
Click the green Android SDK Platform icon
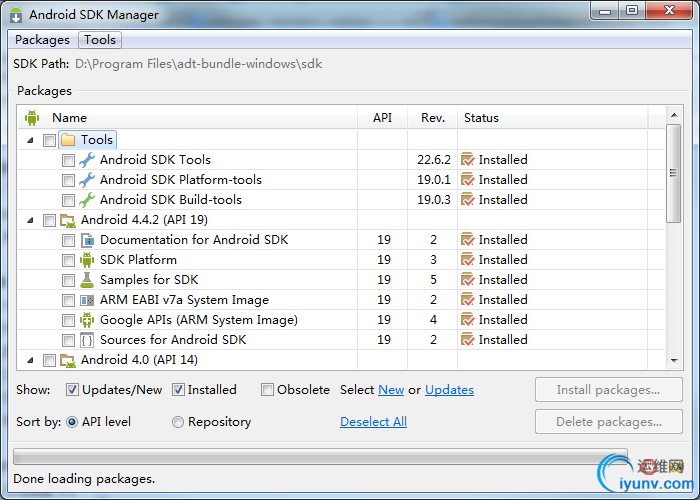click(x=87, y=260)
